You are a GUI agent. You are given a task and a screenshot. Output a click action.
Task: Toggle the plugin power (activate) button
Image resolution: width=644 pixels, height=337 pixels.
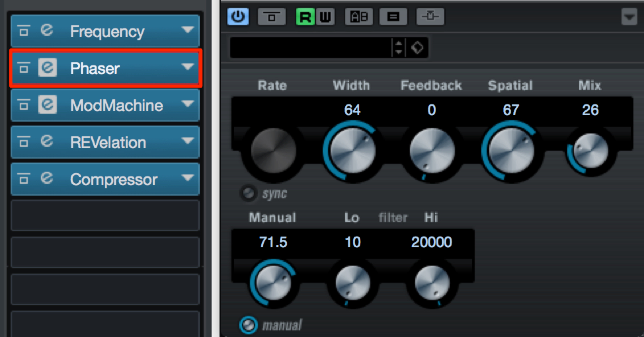click(x=238, y=17)
